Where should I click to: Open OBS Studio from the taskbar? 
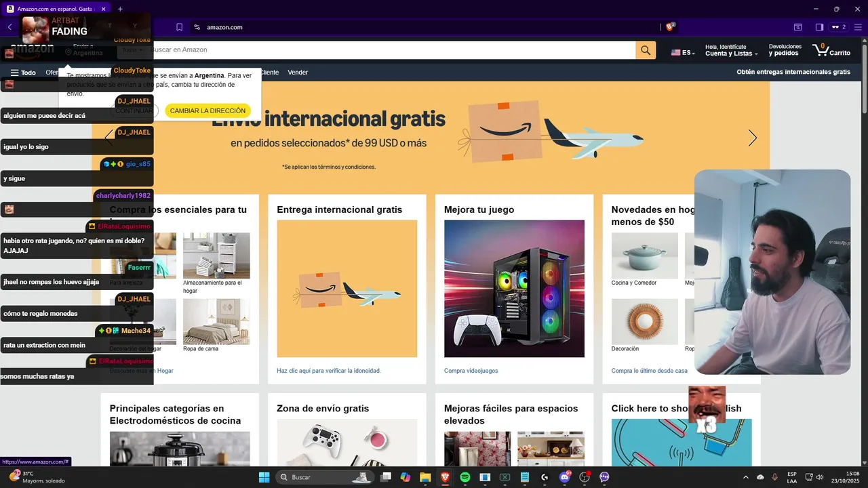click(585, 477)
